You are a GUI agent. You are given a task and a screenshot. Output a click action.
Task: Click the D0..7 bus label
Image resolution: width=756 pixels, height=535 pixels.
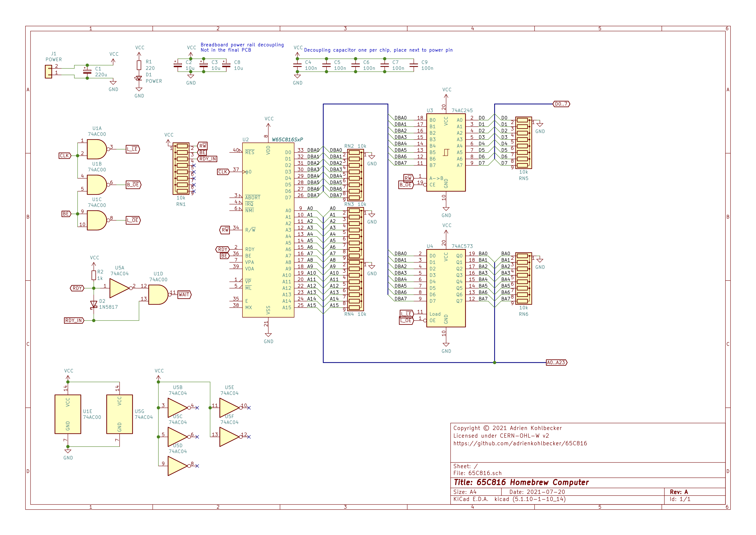[561, 104]
